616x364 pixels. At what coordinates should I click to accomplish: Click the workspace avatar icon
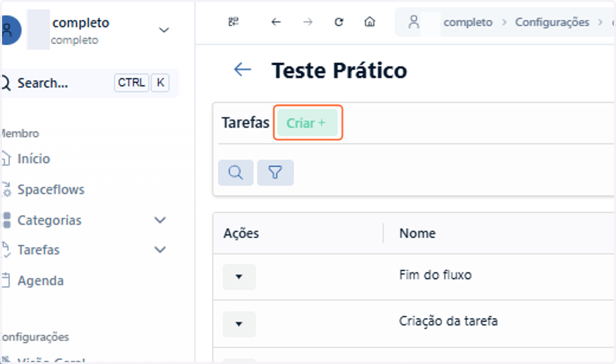[x=10, y=30]
